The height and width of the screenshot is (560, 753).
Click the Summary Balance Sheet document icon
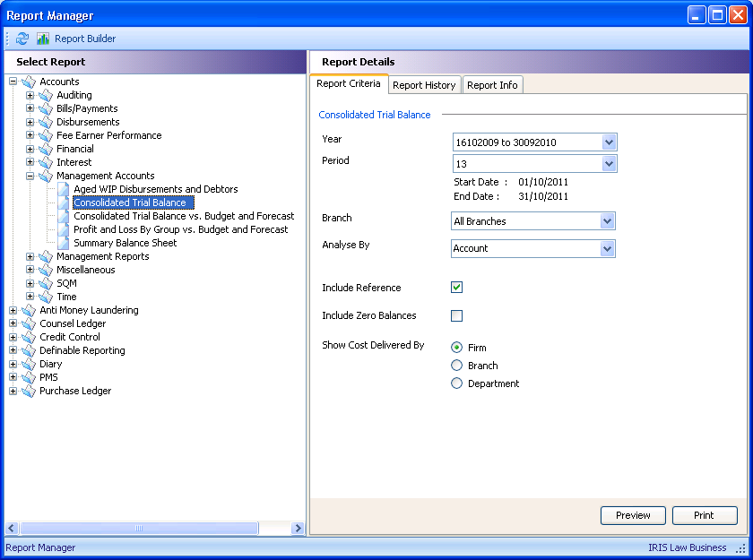(64, 243)
